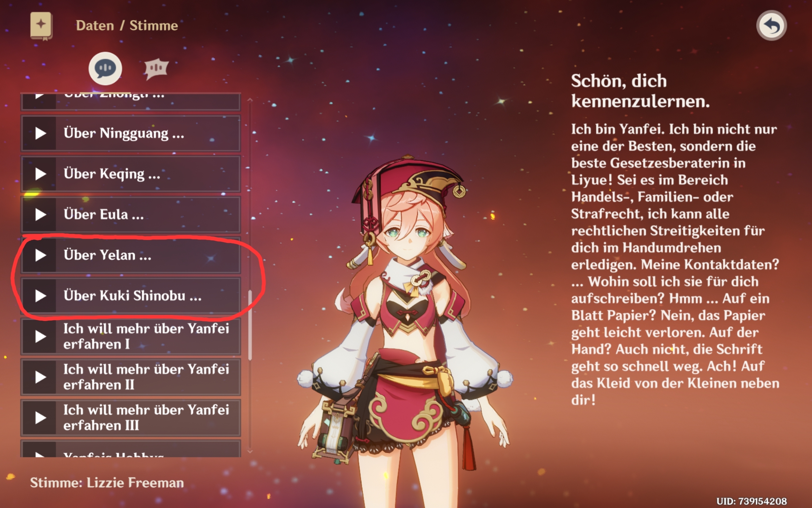Select the story voice-over speech bubble tab
The image size is (812, 508).
pos(105,68)
